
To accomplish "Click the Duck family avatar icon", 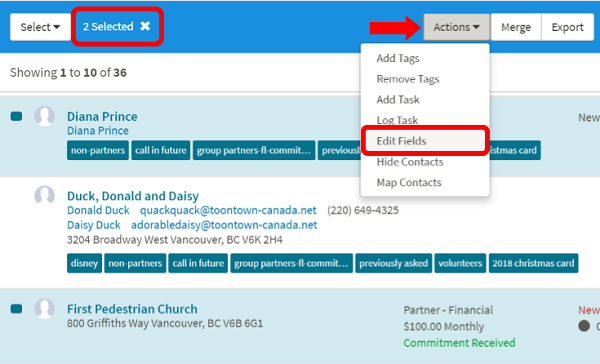I will click(x=44, y=196).
